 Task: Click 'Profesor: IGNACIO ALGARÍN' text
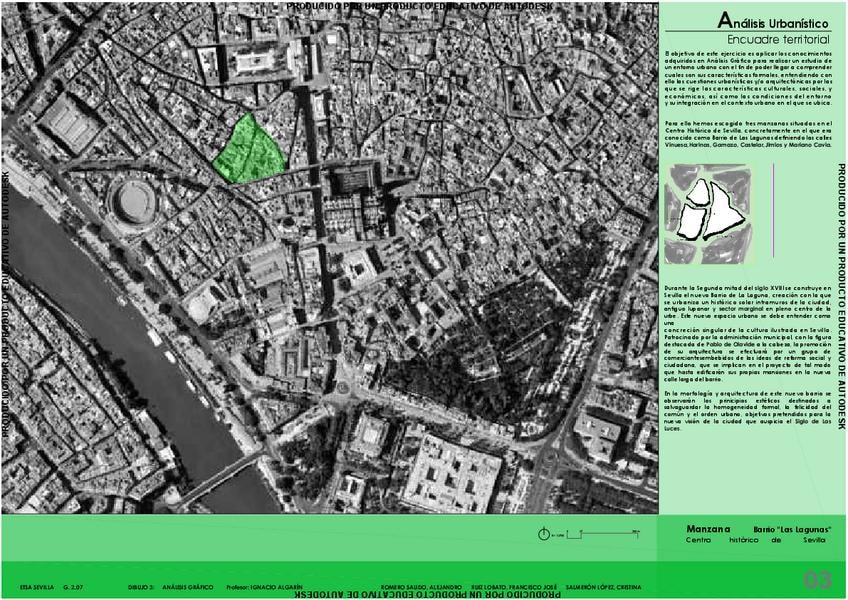(x=264, y=587)
